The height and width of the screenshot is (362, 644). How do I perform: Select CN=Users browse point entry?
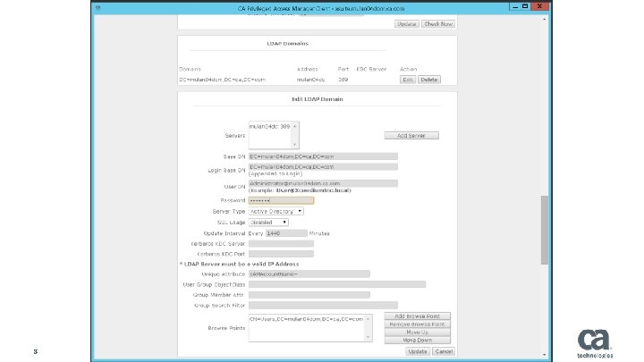[x=307, y=319]
